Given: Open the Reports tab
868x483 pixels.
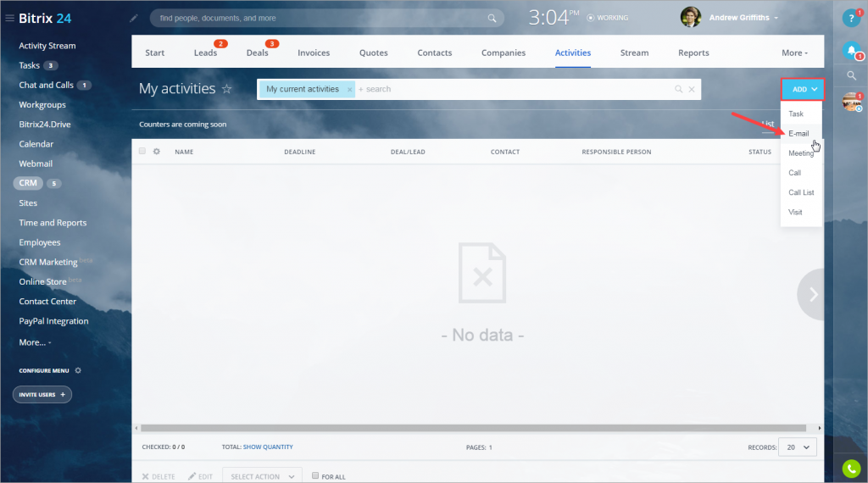Looking at the screenshot, I should pyautogui.click(x=693, y=53).
